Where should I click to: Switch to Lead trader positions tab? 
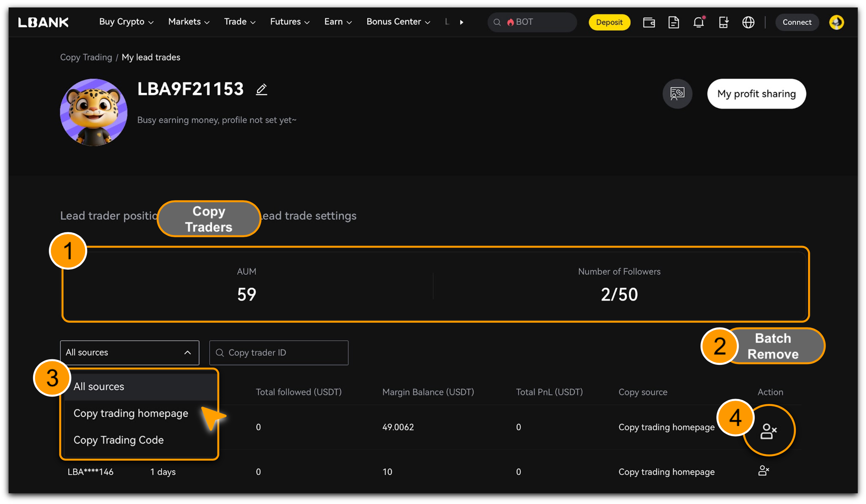[109, 216]
